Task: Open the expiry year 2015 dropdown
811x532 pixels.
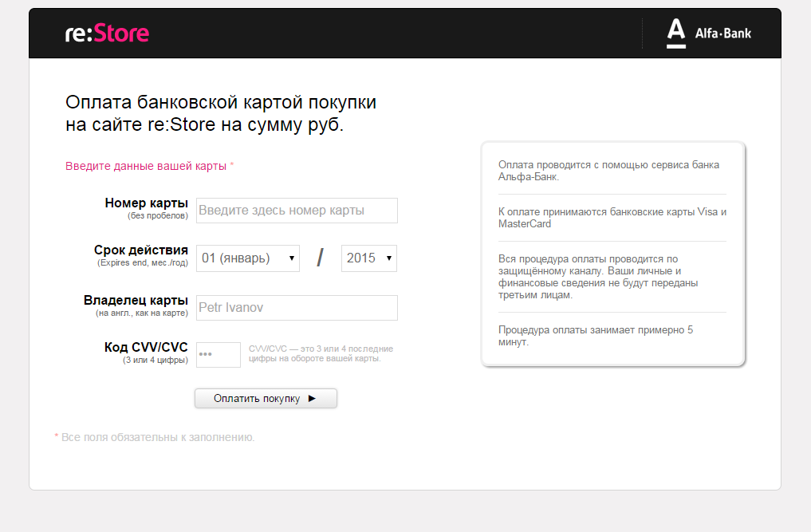Action: coord(368,258)
